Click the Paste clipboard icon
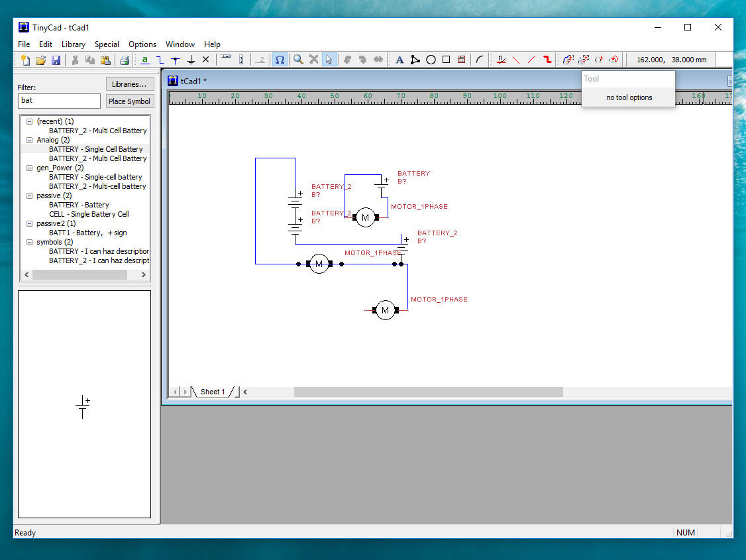Viewport: 746px width, 560px height. (x=105, y=60)
